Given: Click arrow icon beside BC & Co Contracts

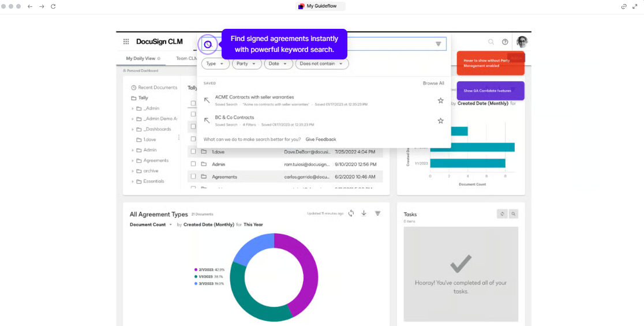Looking at the screenshot, I should point(207,120).
